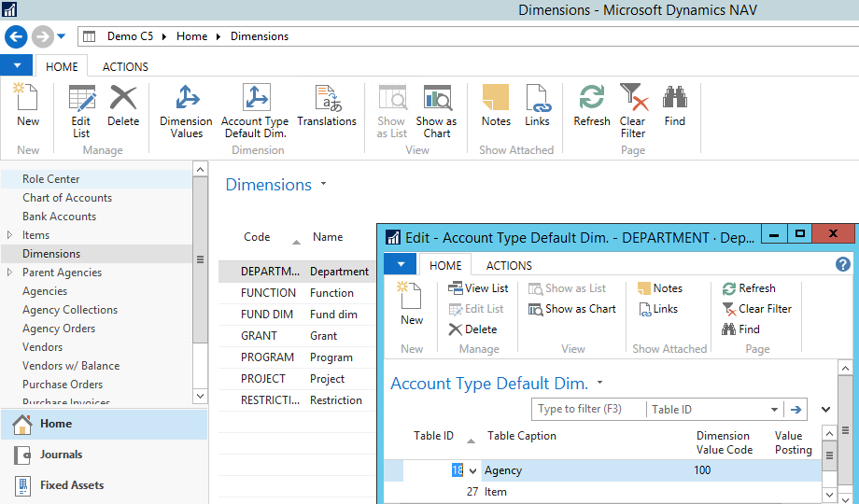The height and width of the screenshot is (504, 859).
Task: Open the ACTIONS tab in the Edit dialog
Action: tap(509, 266)
